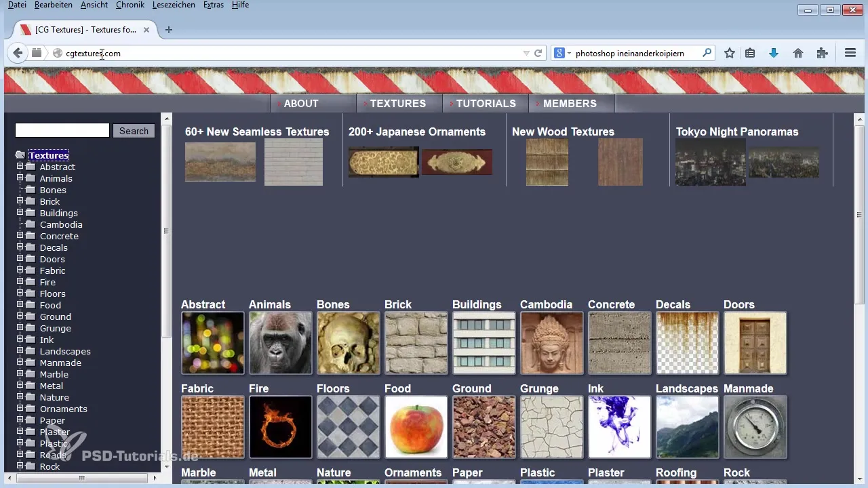Open Tokyo Night Panoramas link
Screen dimensions: 868x488
click(737, 131)
